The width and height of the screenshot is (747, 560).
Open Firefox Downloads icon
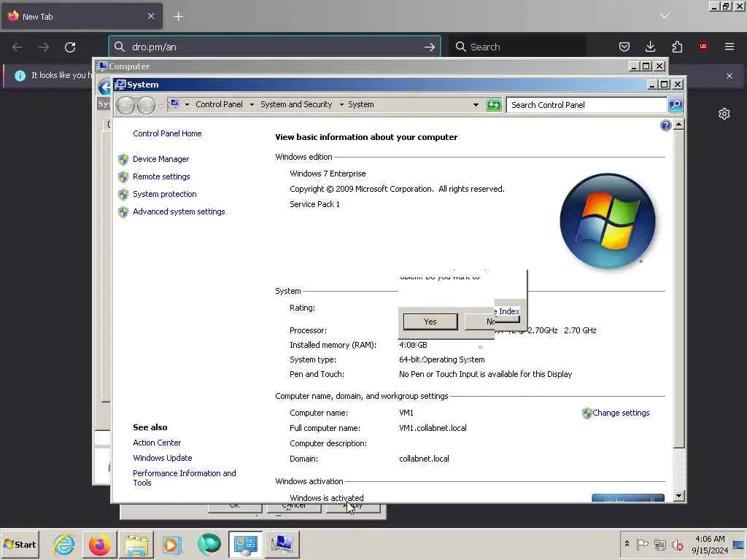pos(650,47)
